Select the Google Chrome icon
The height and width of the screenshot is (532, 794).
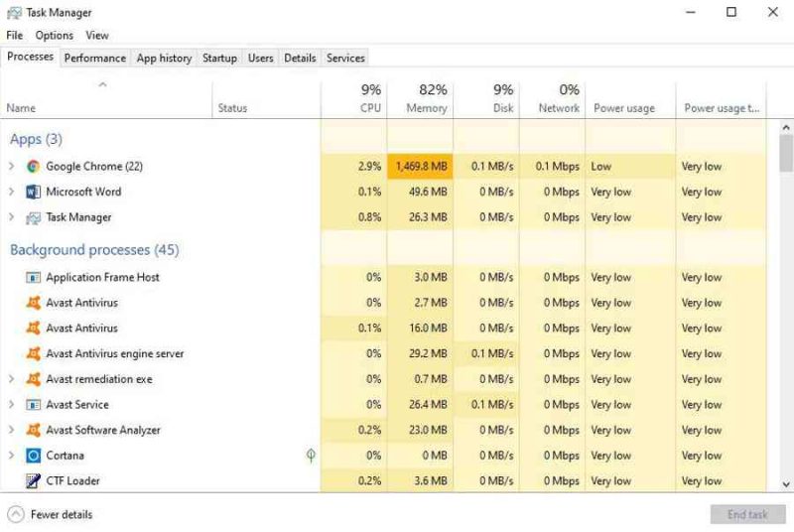34,166
